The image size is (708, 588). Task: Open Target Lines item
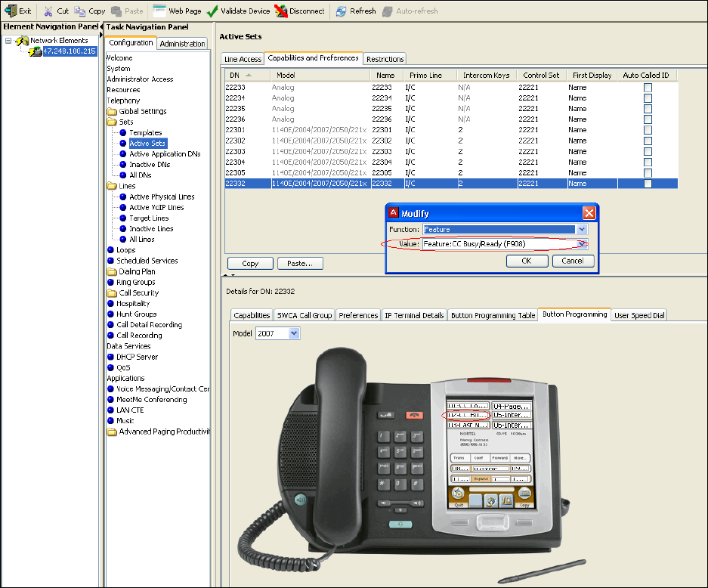click(149, 218)
